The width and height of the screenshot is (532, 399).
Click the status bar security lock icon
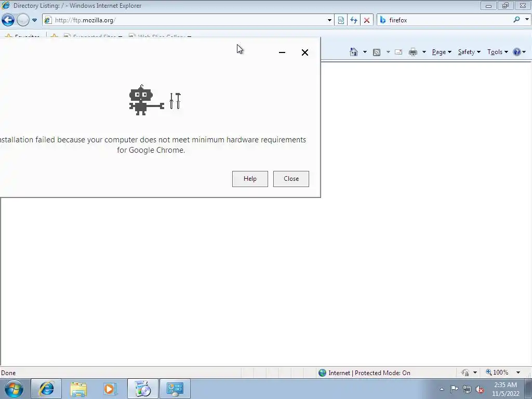point(465,373)
